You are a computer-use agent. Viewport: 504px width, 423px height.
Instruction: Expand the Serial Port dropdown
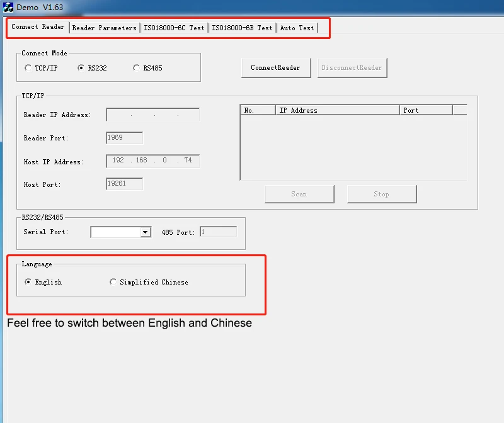pos(146,232)
